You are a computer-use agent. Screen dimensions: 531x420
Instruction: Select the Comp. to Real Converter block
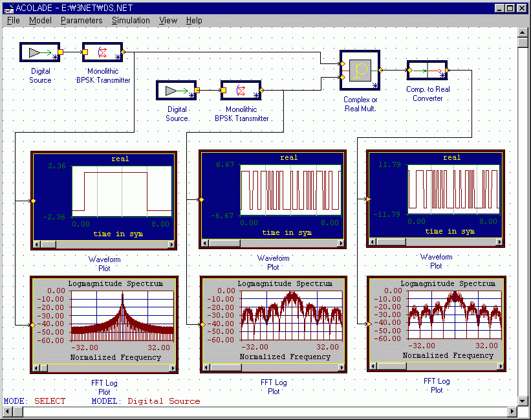[428, 71]
